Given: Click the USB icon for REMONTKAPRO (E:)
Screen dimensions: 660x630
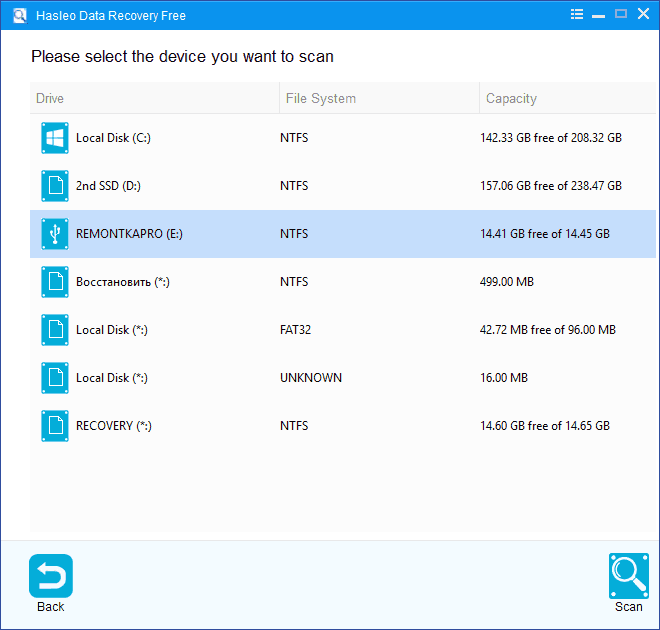Looking at the screenshot, I should [55, 234].
